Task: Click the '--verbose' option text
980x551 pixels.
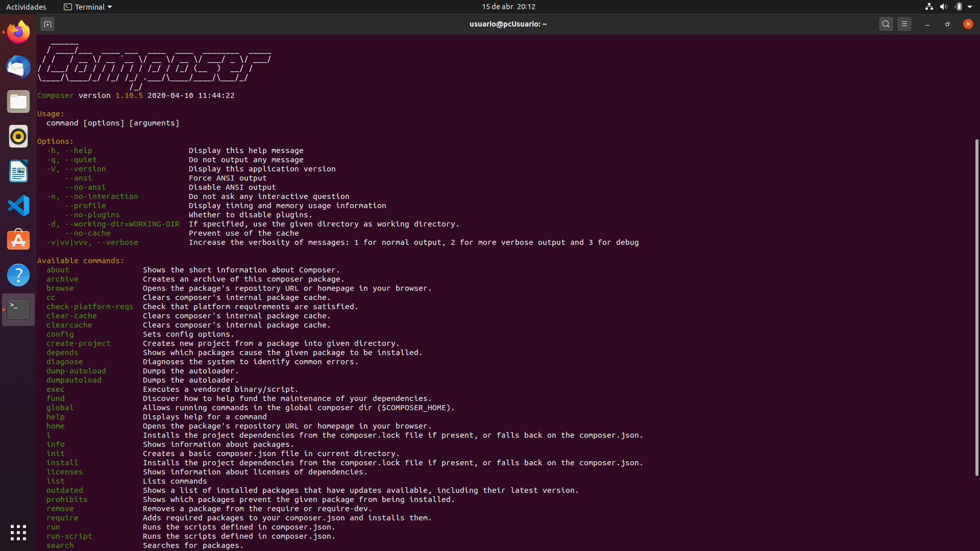Action: (117, 242)
